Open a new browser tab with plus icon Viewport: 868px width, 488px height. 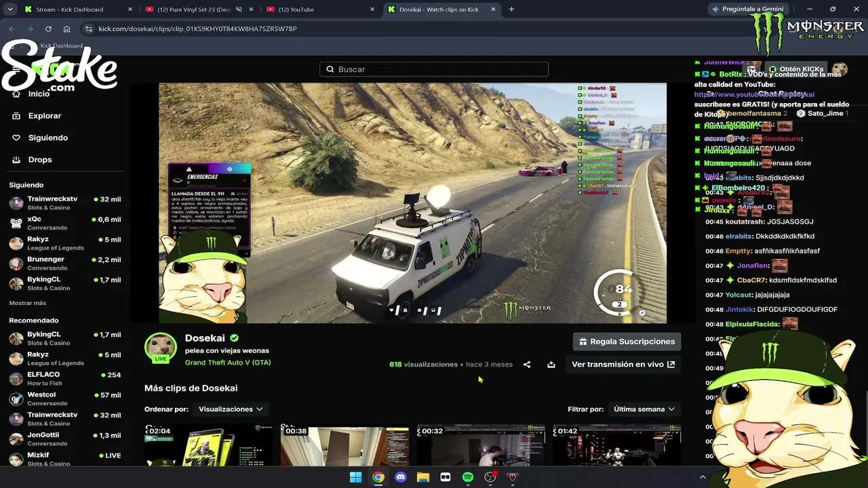click(511, 9)
